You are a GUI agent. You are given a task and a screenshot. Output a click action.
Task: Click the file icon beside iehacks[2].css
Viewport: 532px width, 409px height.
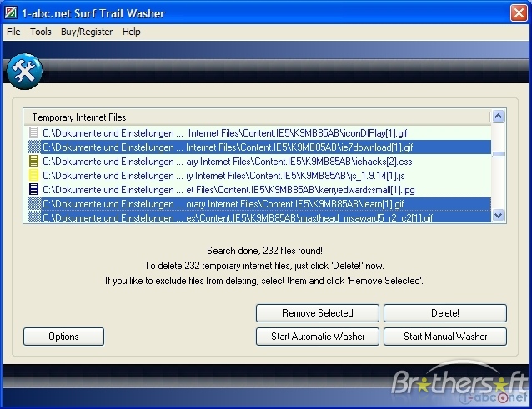(33, 161)
